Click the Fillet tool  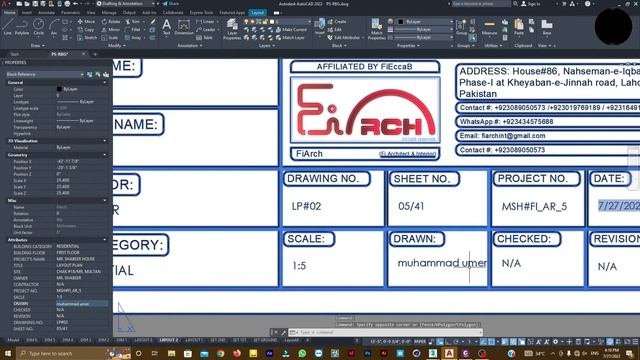point(133,29)
